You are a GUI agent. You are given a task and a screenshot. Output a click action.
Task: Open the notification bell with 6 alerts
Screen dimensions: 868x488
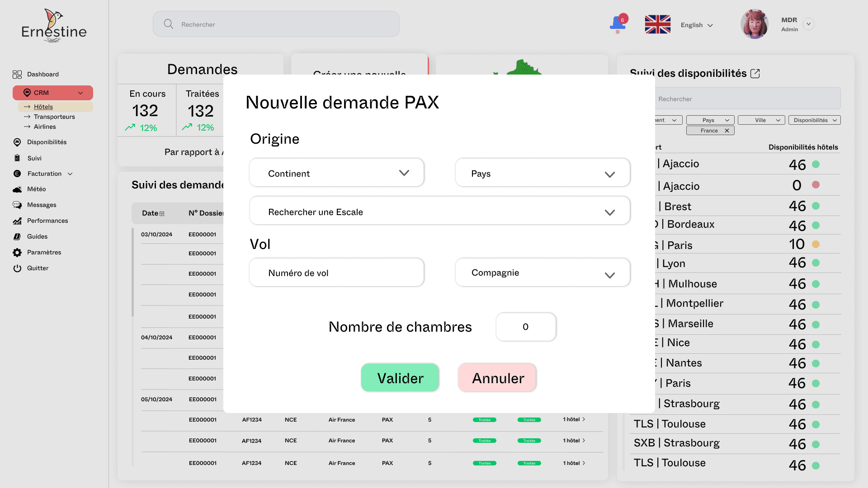(617, 24)
